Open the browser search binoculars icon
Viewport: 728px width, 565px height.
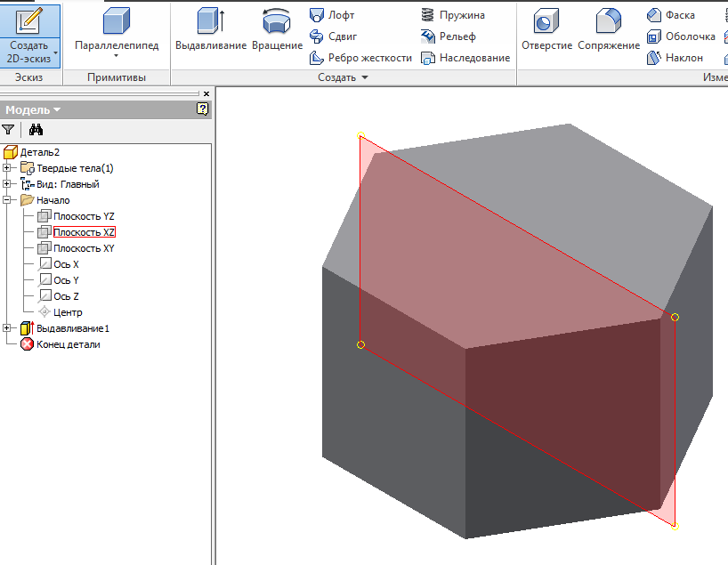click(36, 130)
